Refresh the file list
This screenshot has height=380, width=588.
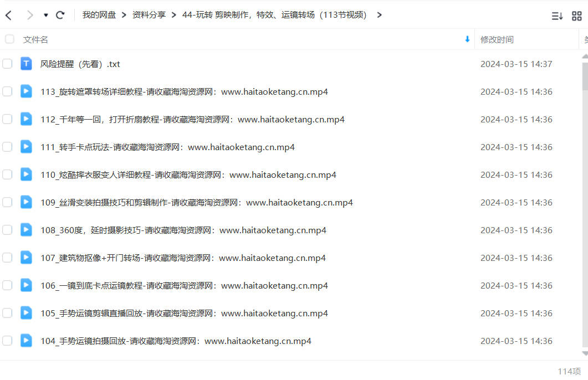pyautogui.click(x=60, y=15)
